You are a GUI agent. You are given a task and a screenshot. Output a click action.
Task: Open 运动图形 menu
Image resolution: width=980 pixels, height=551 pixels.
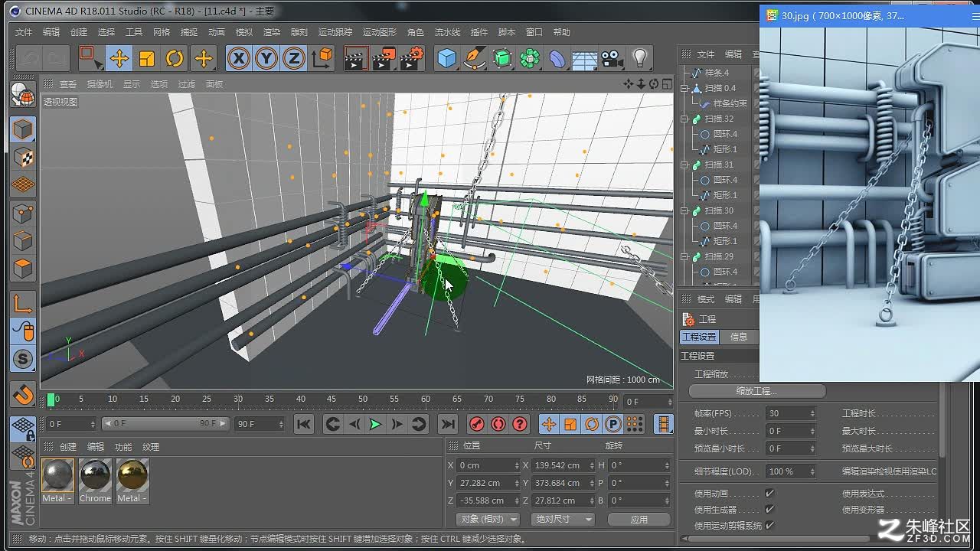380,32
